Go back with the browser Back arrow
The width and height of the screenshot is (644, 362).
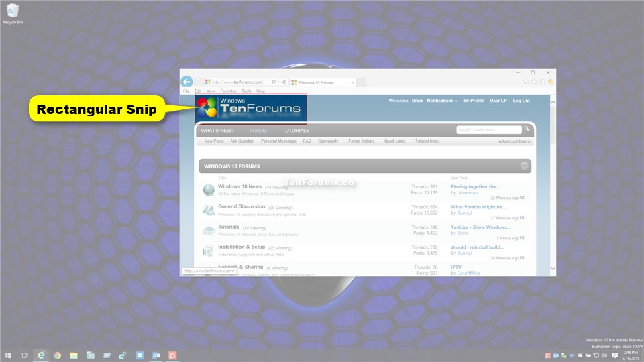[186, 82]
